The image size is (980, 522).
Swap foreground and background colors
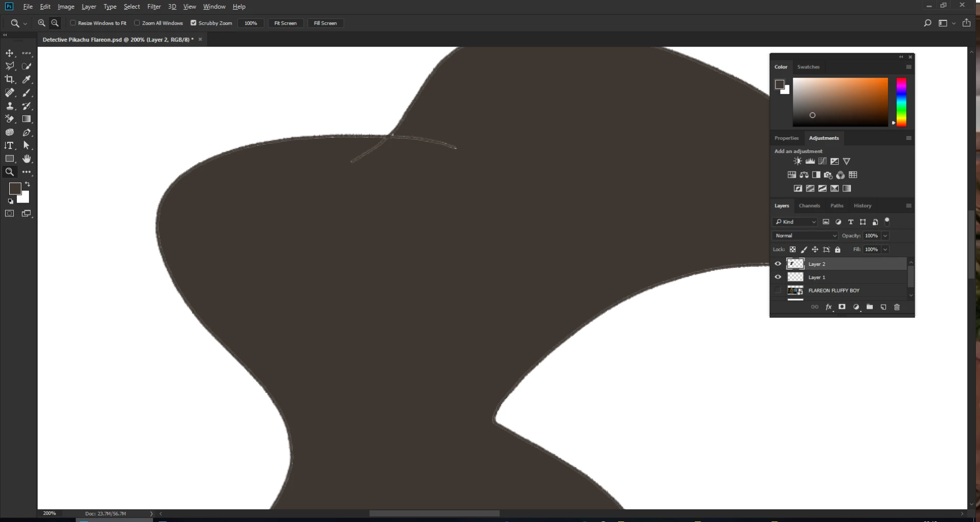[28, 184]
